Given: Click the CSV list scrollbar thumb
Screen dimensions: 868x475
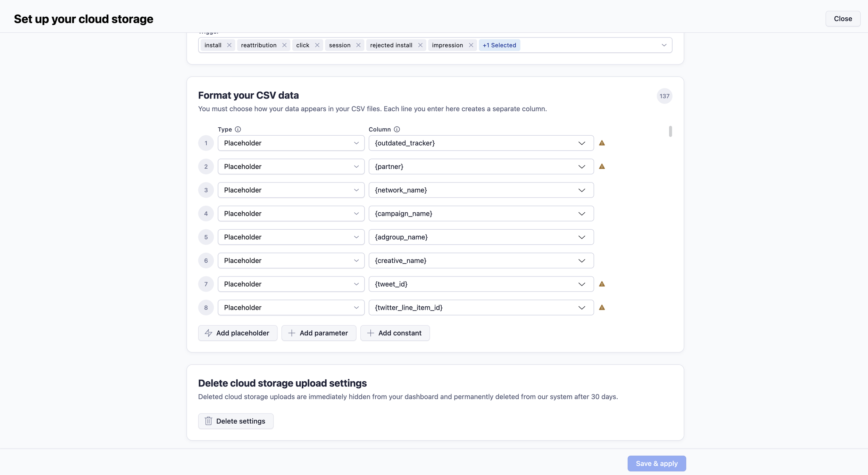Looking at the screenshot, I should (x=670, y=132).
